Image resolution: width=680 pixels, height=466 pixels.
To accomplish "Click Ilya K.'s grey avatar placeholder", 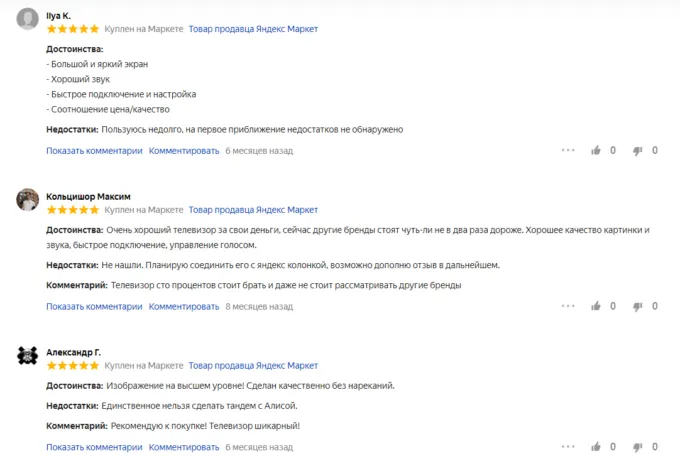I will point(28,19).
